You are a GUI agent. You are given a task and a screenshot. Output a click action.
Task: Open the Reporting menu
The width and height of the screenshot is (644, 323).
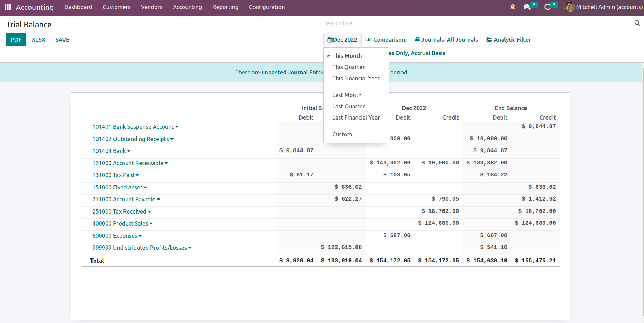pyautogui.click(x=225, y=7)
